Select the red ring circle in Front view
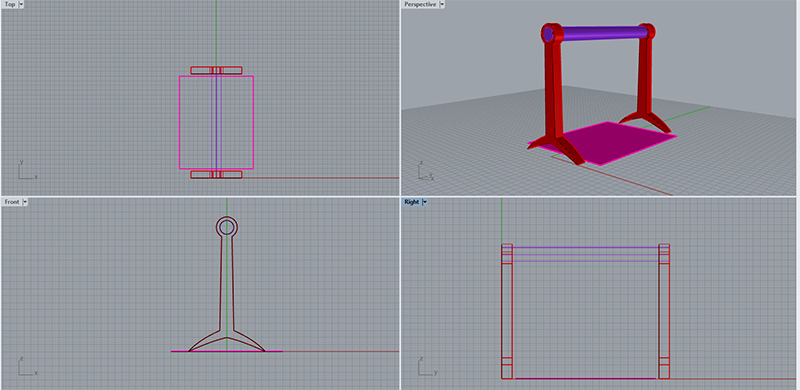The height and width of the screenshot is (390, 800). (227, 227)
